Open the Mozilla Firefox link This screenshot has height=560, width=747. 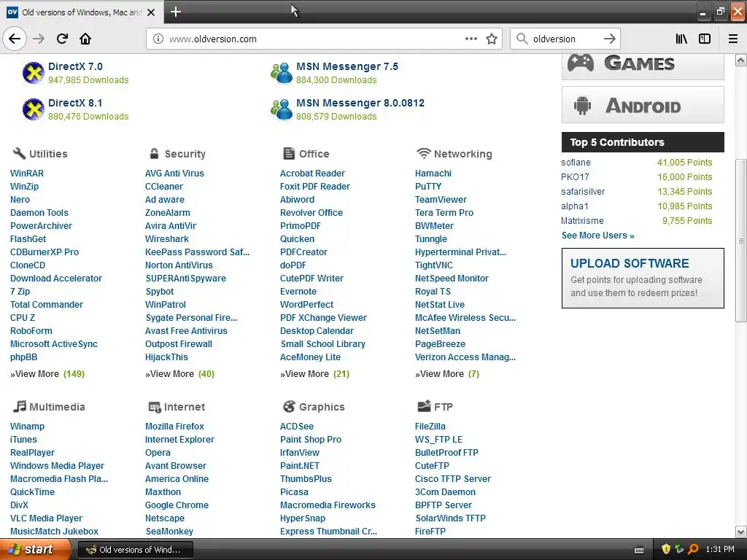pos(174,426)
